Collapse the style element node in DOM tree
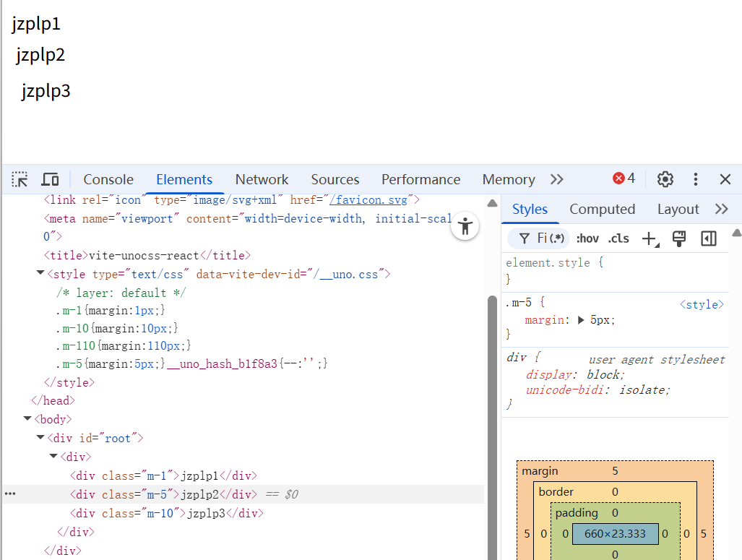The width and height of the screenshot is (742, 560). tap(40, 272)
